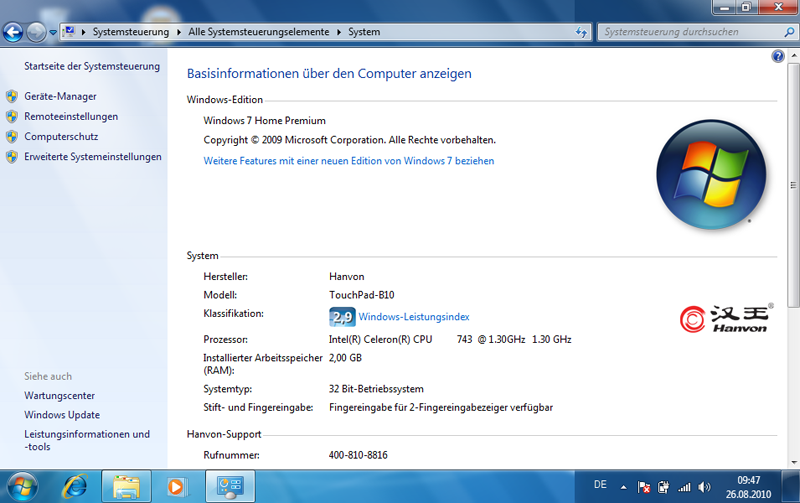Open Windows-Leistungsindex link

[414, 317]
